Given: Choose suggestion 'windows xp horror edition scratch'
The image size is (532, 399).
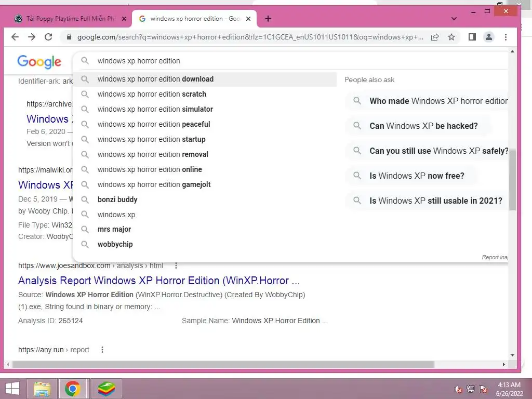Looking at the screenshot, I should pyautogui.click(x=205, y=94).
